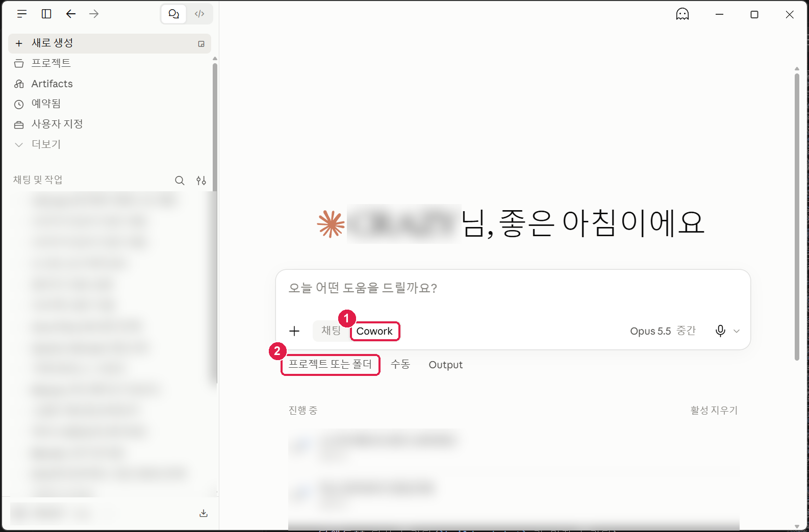
Task: Click the microphone voice input icon
Action: 720,331
